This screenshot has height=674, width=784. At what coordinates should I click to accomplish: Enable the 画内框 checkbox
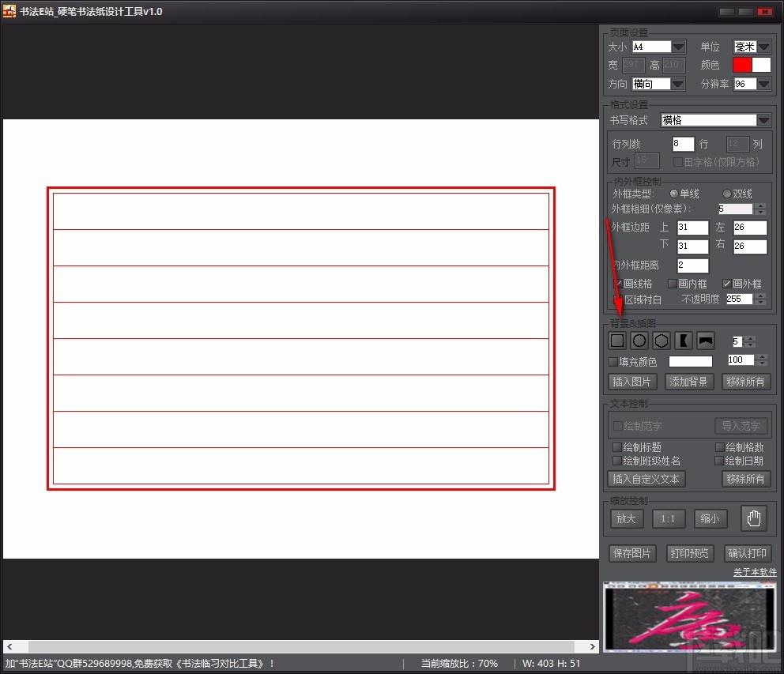coord(673,284)
